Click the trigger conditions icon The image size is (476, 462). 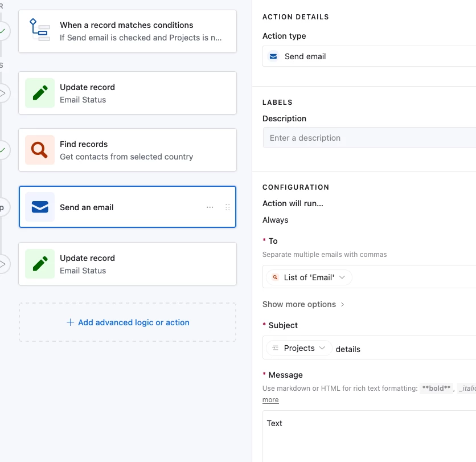tap(39, 31)
